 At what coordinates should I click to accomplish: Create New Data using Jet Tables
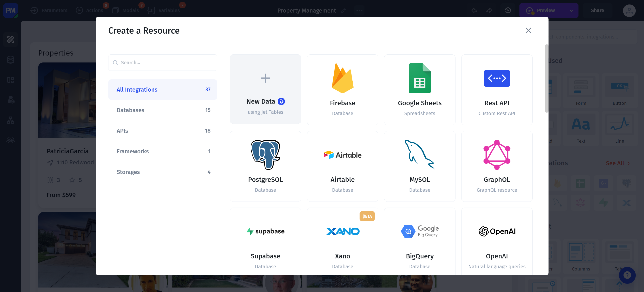(x=265, y=89)
